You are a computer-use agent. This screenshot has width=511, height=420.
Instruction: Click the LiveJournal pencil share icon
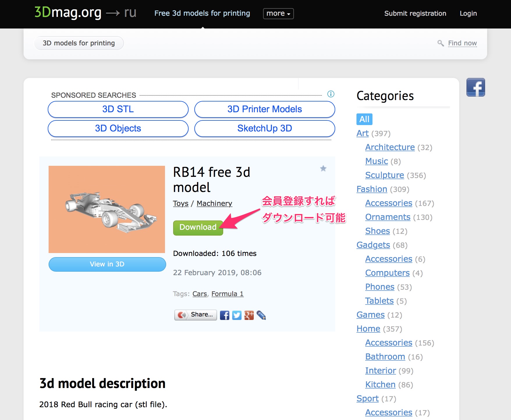click(261, 315)
